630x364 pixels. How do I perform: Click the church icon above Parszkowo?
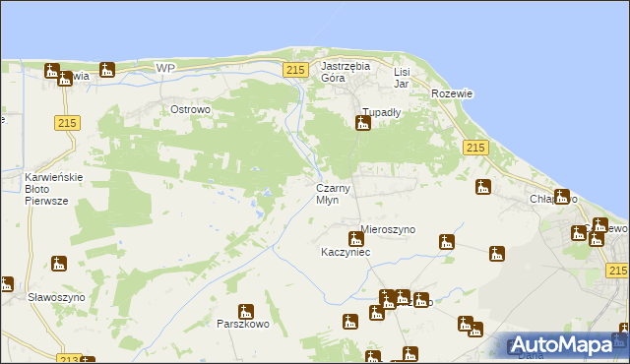point(245,311)
